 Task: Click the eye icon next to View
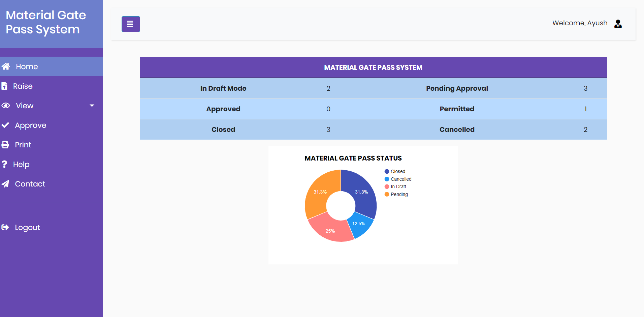5,106
